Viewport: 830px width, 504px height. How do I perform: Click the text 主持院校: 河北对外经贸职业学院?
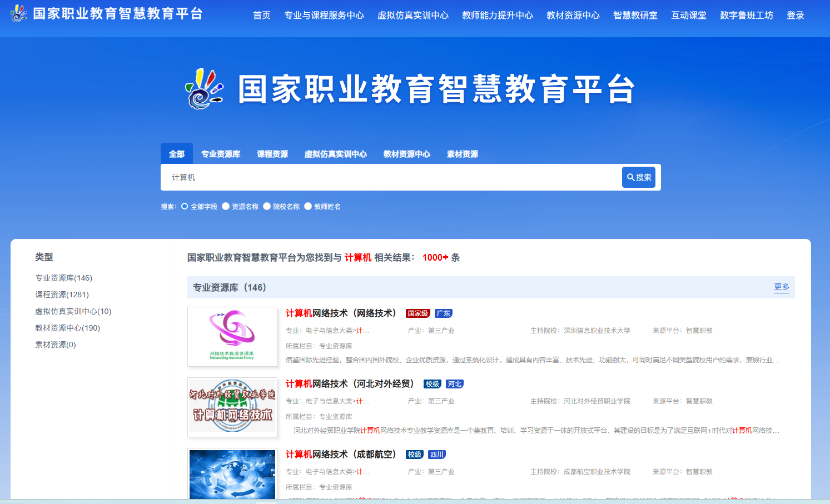(x=580, y=401)
